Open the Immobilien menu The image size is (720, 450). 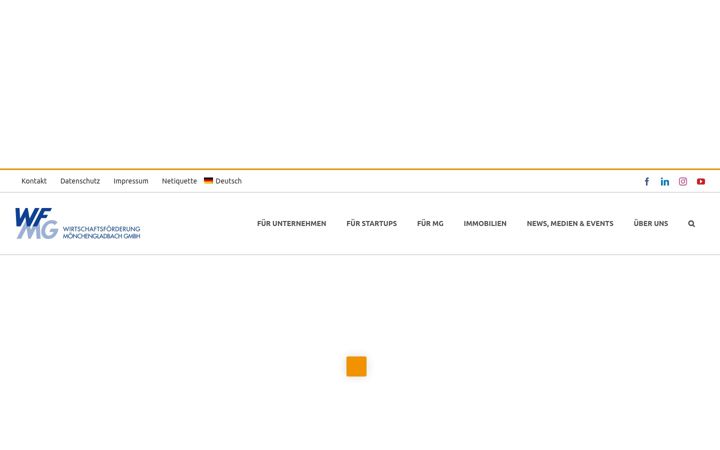pyautogui.click(x=485, y=224)
